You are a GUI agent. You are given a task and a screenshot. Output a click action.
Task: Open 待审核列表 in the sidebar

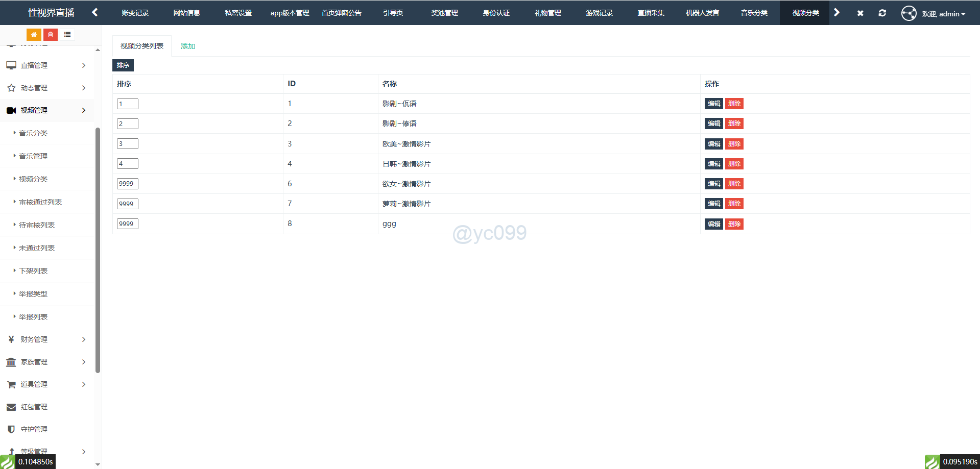[37, 225]
